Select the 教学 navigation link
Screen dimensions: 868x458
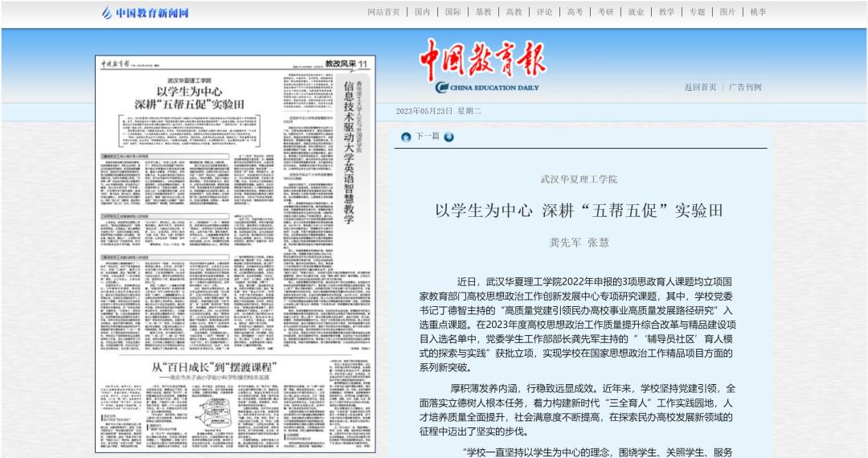click(666, 12)
